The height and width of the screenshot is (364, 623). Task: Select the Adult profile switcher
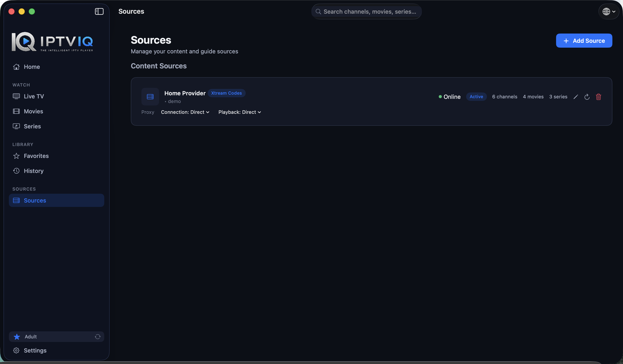(56, 337)
